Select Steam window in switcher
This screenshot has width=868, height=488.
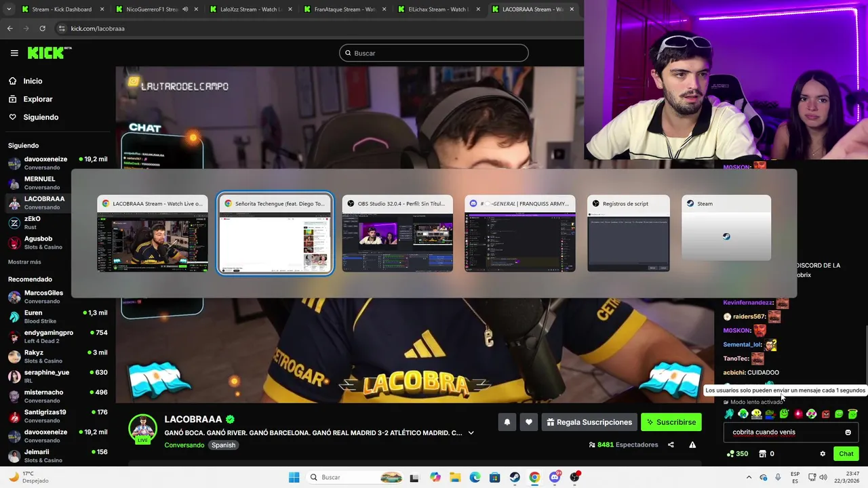coord(726,228)
